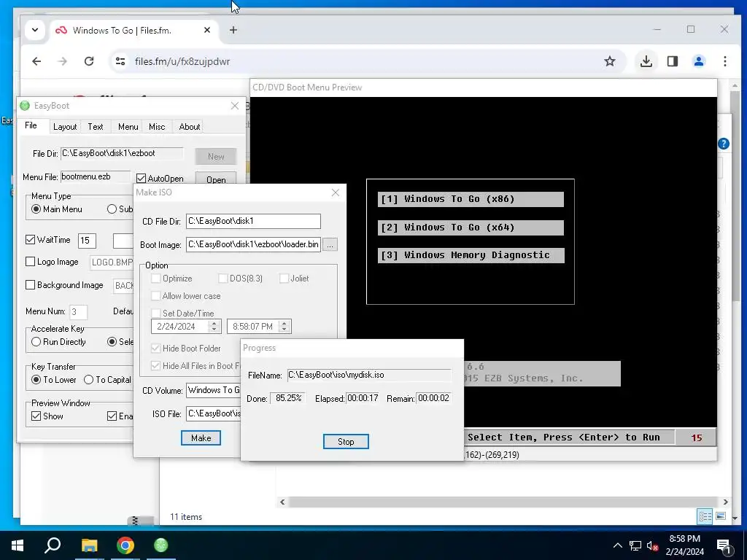Click the Open button in EasyBoot

click(216, 179)
